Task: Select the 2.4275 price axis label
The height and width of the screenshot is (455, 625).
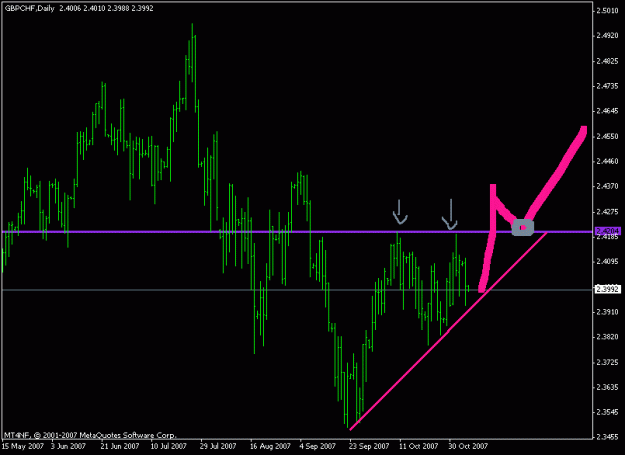Action: pyautogui.click(x=607, y=212)
